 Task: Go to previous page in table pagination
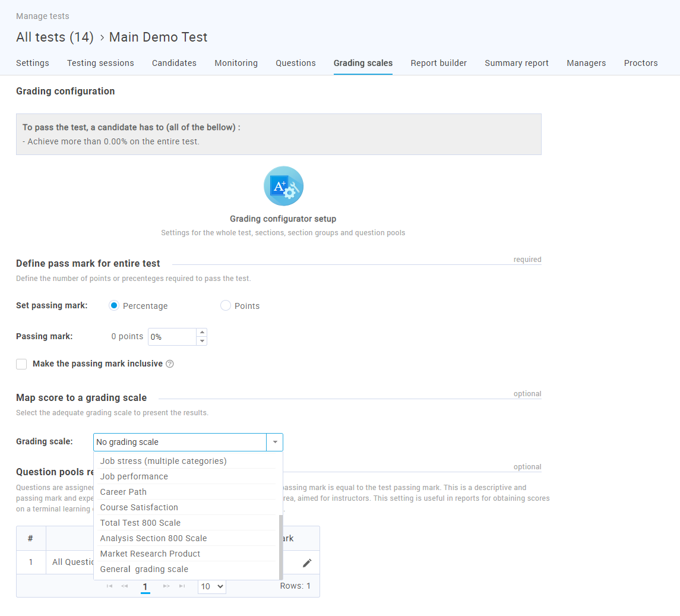click(125, 586)
